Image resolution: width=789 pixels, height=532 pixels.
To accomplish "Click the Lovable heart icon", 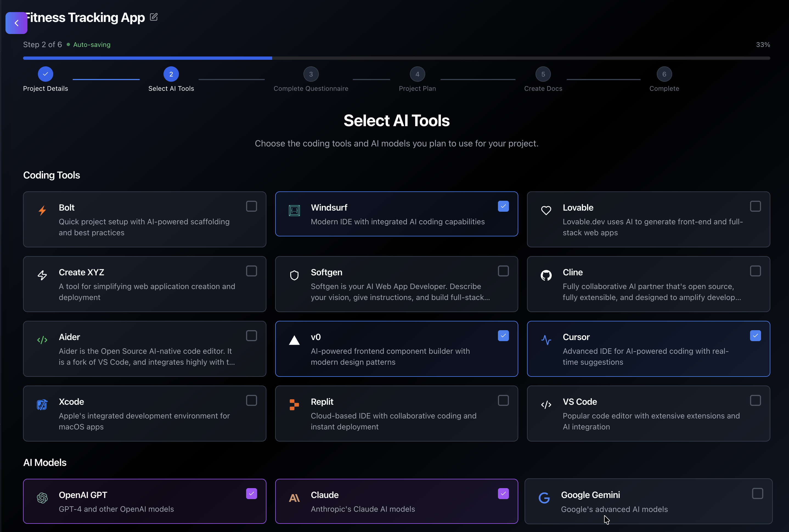I will tap(546, 211).
